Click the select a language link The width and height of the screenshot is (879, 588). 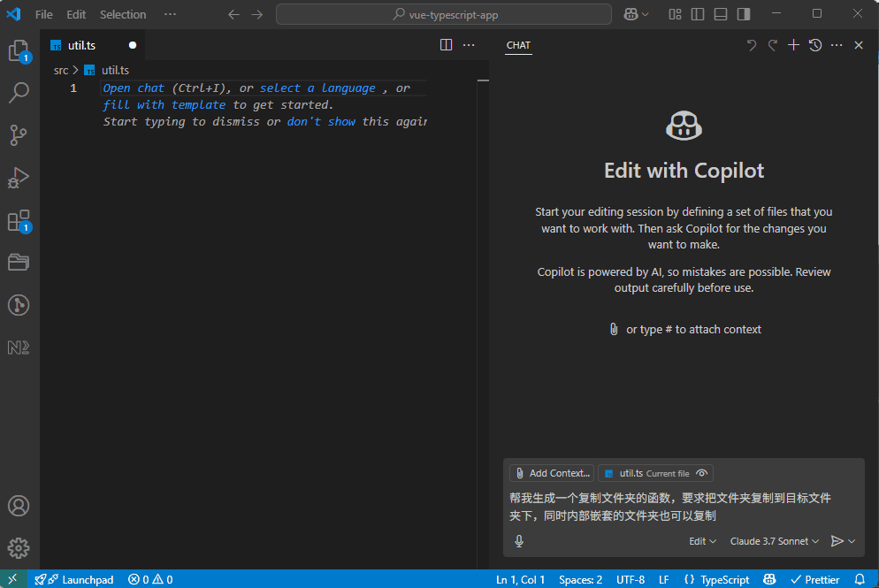[317, 88]
